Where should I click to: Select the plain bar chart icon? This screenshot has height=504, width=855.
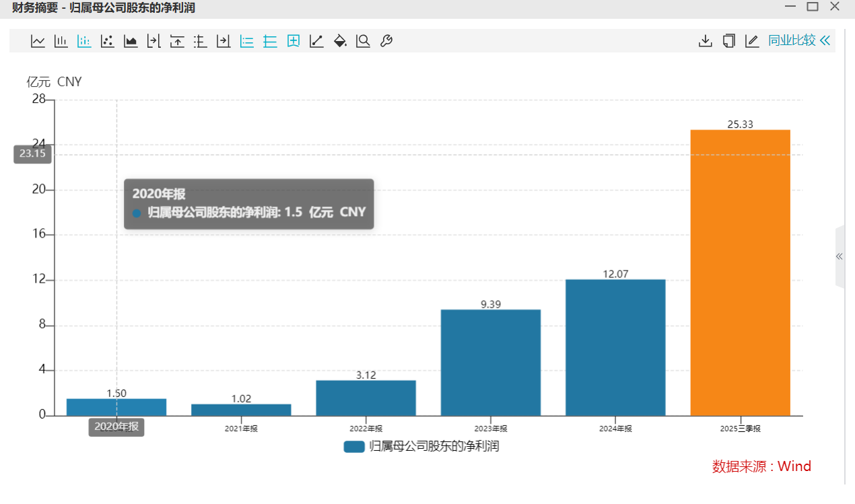pyautogui.click(x=61, y=41)
